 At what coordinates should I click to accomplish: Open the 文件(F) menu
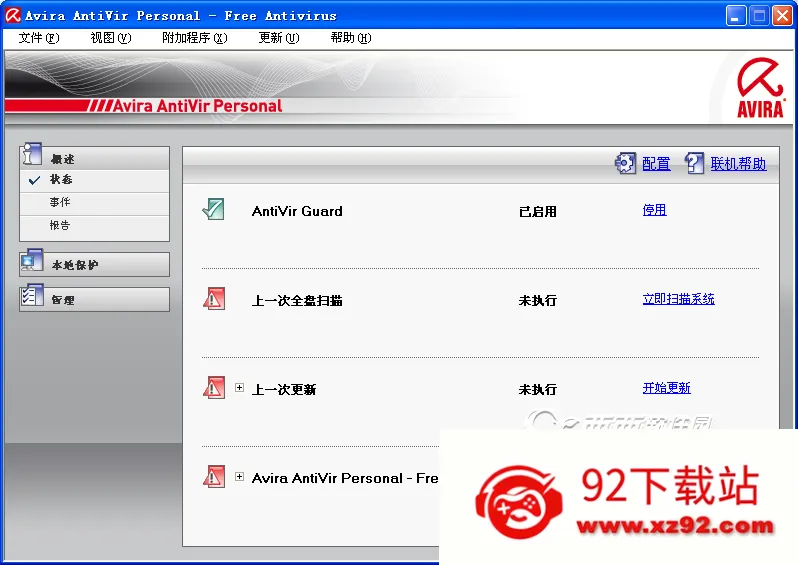click(x=39, y=38)
